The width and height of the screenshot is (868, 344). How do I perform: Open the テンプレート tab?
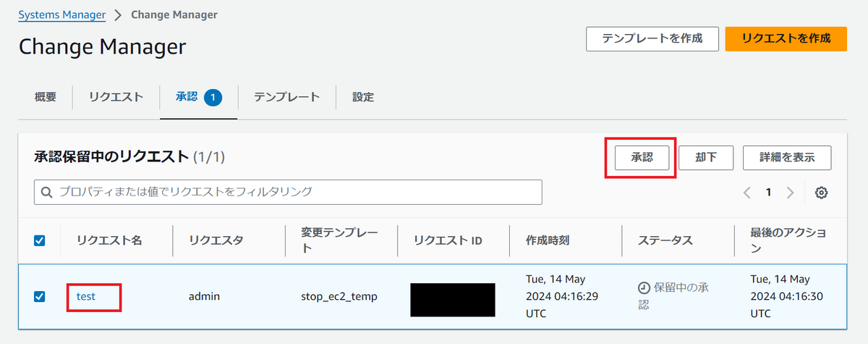click(286, 96)
